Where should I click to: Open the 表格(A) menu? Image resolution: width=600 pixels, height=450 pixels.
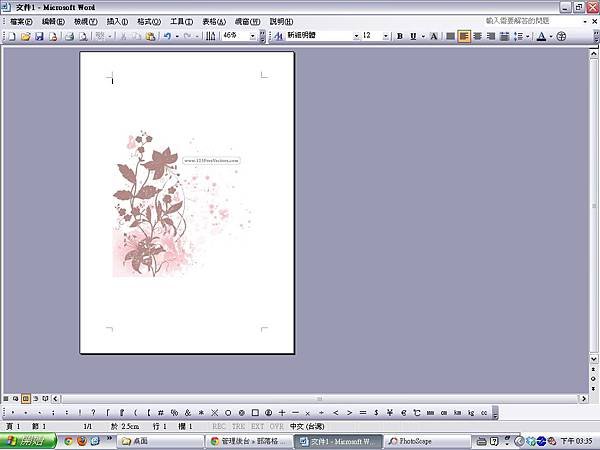pyautogui.click(x=214, y=22)
